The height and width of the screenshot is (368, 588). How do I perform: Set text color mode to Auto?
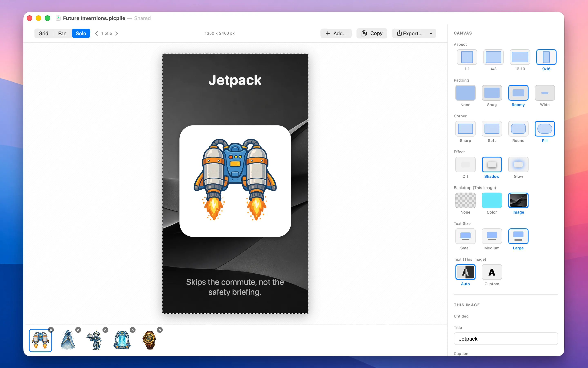465,272
